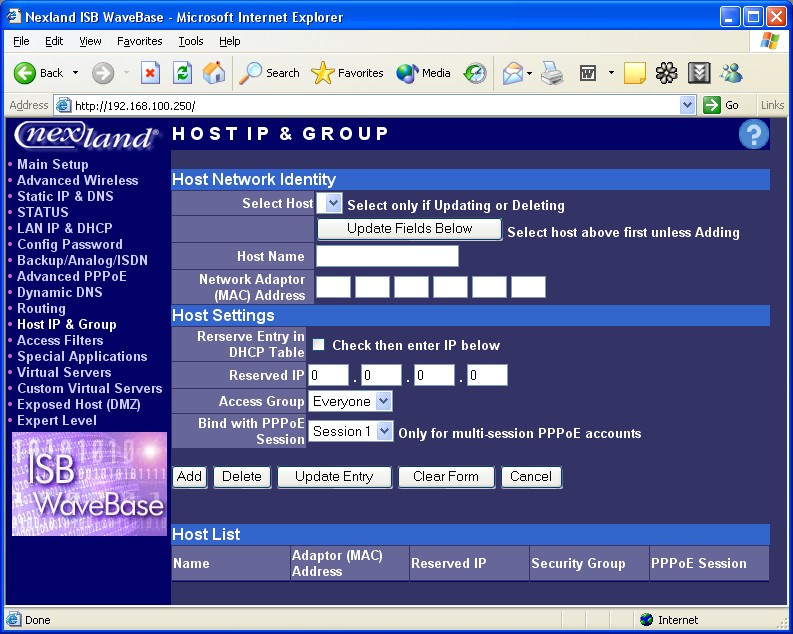Open the Expert Level link
Screen dimensions: 793x634
coord(57,421)
